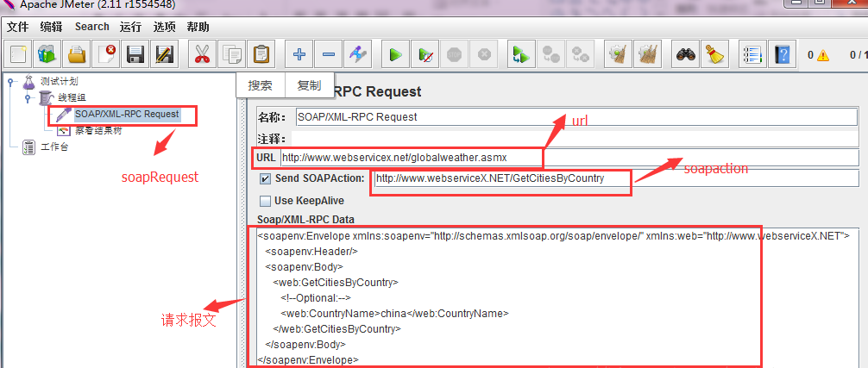Click the Save As icon
This screenshot has width=868, height=368.
click(165, 54)
